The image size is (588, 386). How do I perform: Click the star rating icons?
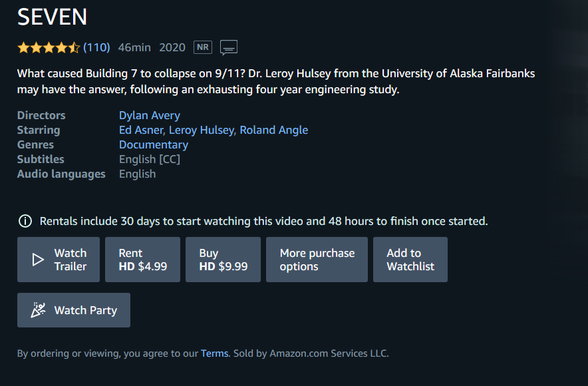point(49,48)
